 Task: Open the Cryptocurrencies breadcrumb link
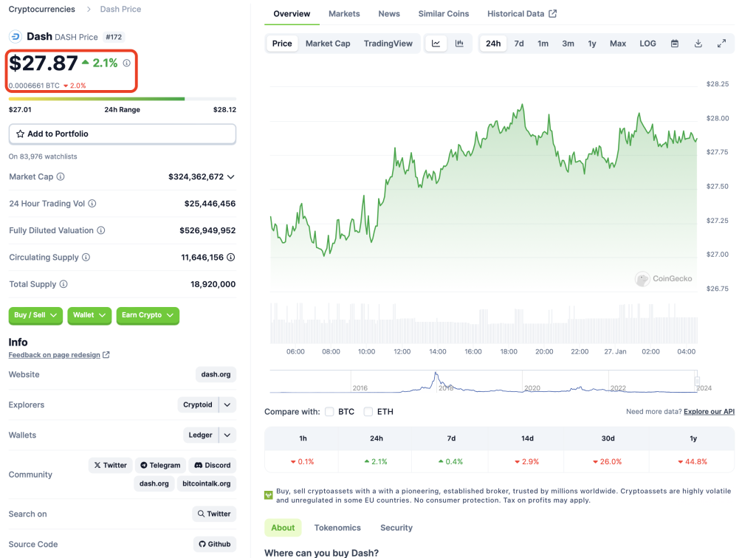pyautogui.click(x=42, y=9)
